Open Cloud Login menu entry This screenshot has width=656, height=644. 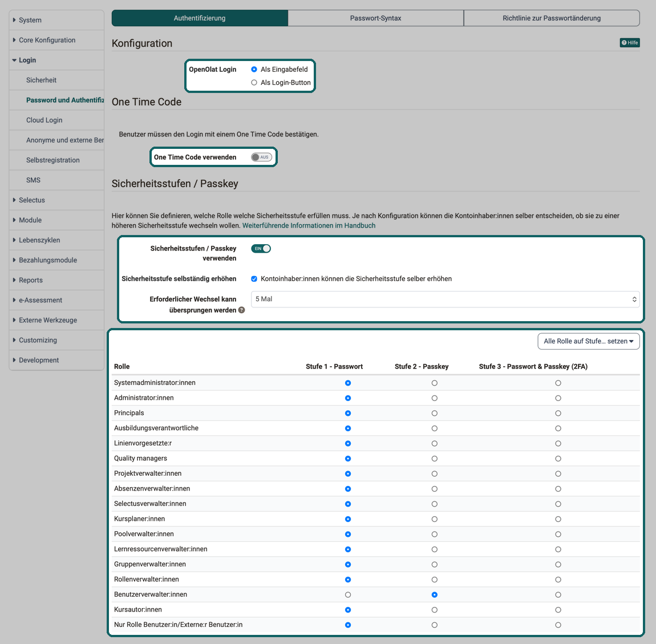pyautogui.click(x=56, y=120)
